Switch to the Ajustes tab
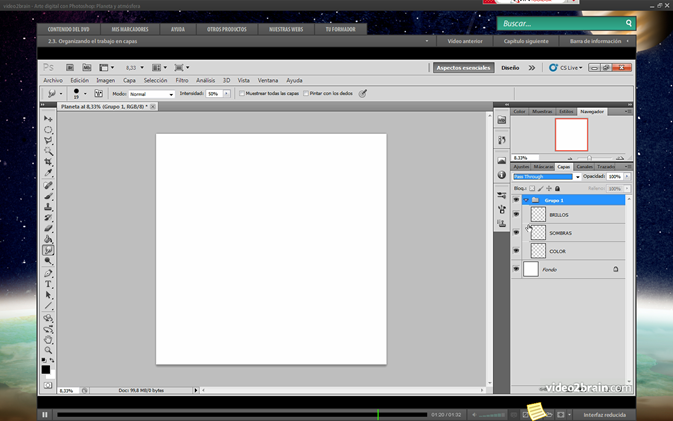 [x=521, y=167]
